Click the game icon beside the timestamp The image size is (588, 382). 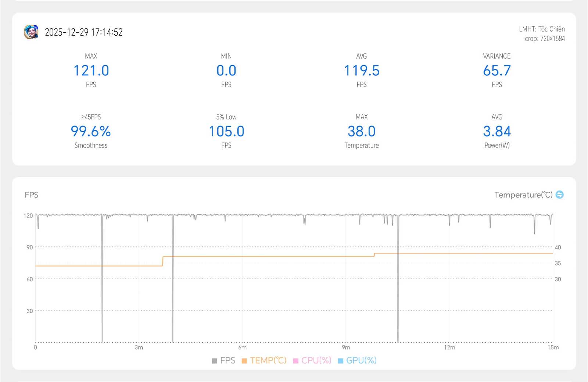[31, 32]
